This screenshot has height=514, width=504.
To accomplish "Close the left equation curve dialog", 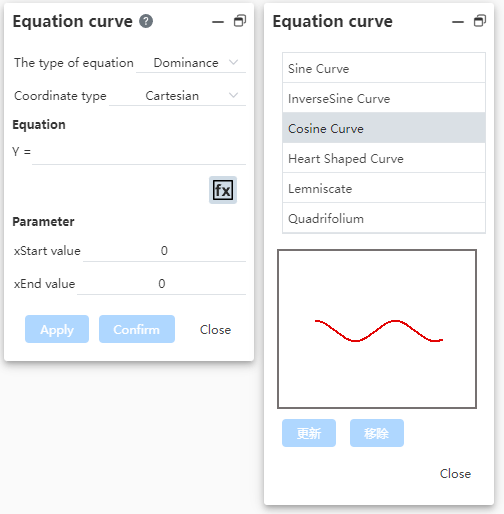I will pyautogui.click(x=215, y=330).
